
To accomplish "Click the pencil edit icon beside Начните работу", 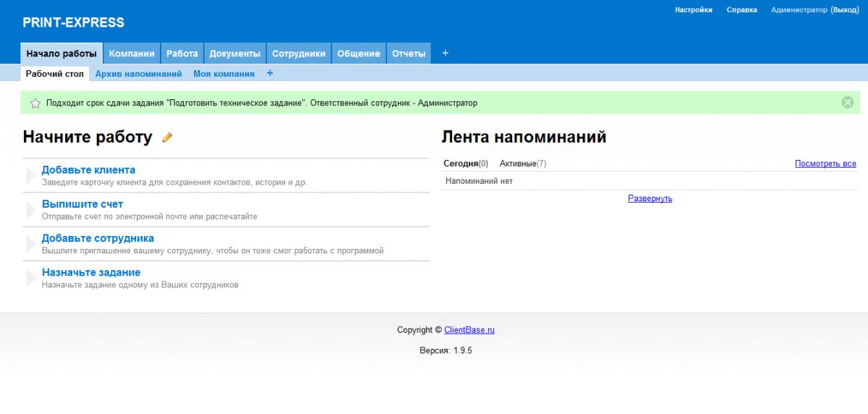I will [x=167, y=138].
